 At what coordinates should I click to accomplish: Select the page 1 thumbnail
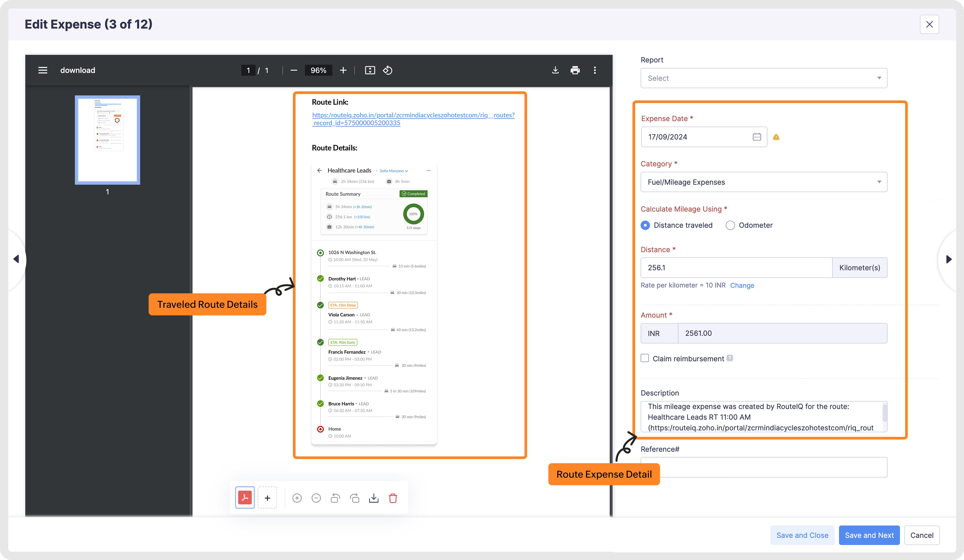coord(107,140)
